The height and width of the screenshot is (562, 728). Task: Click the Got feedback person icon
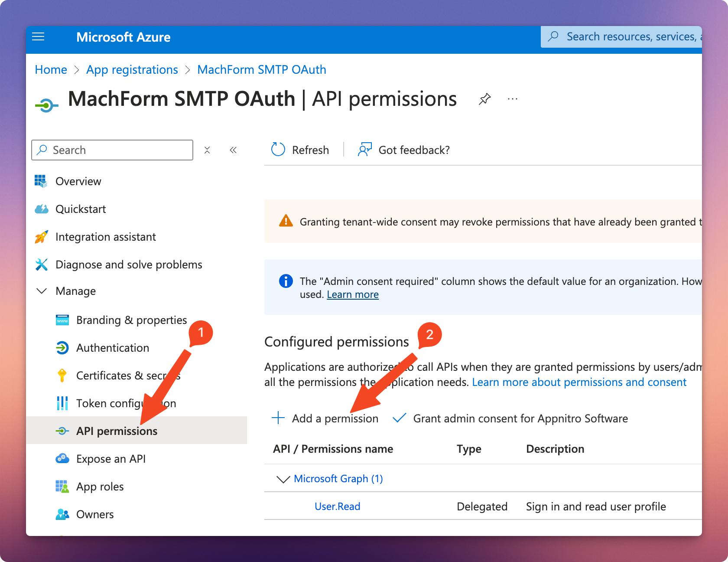[365, 150]
